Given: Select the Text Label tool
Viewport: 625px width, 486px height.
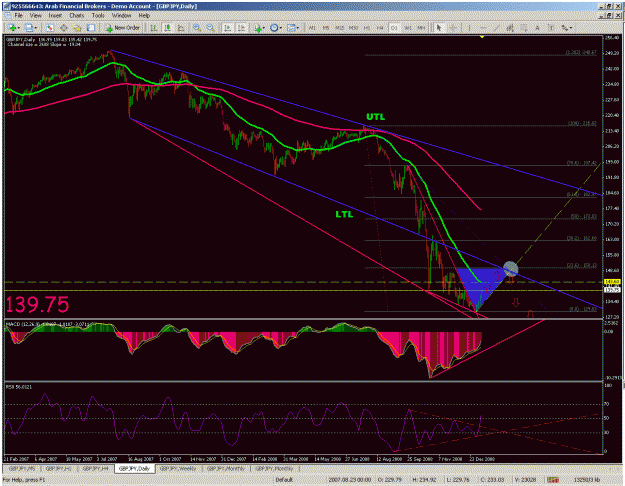Looking at the screenshot, I should 551,28.
